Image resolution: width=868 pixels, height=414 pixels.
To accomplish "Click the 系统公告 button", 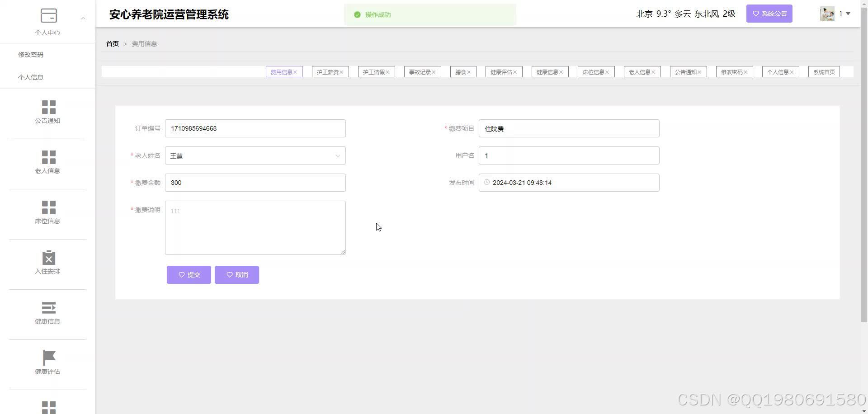I will (769, 14).
